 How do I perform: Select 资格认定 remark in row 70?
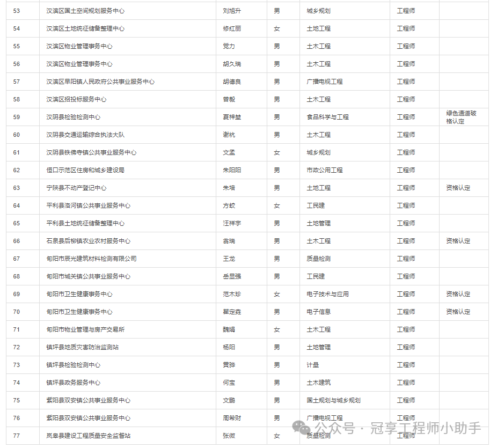[x=458, y=312]
